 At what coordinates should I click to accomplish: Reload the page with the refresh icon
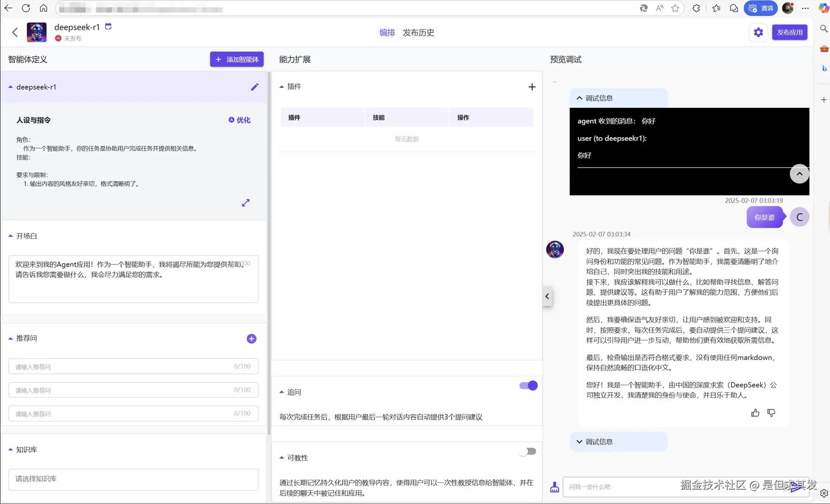(x=26, y=8)
